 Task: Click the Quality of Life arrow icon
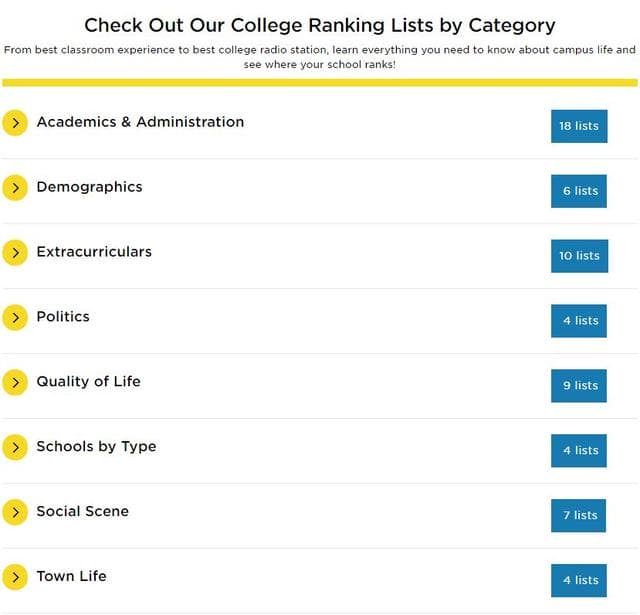pyautogui.click(x=15, y=382)
